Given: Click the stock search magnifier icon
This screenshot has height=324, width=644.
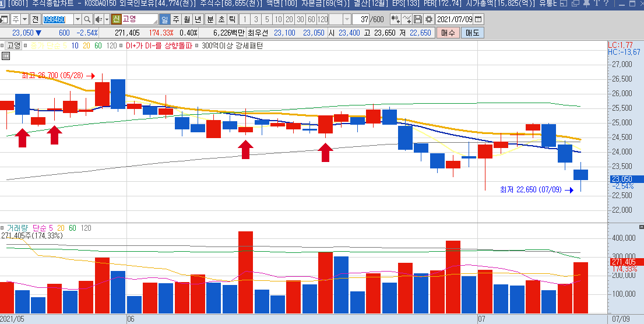Looking at the screenshot, I should coord(87,19).
